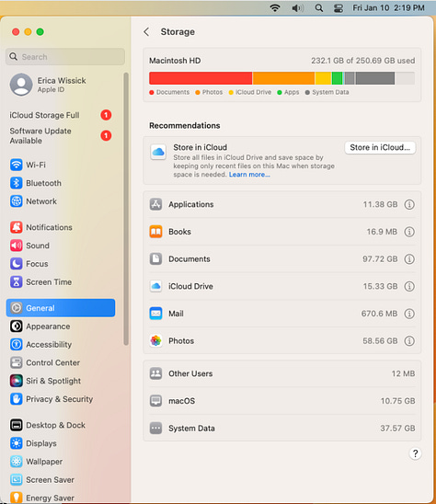This screenshot has height=504, width=436.
Task: Click the Documents row label
Action: pyautogui.click(x=189, y=259)
